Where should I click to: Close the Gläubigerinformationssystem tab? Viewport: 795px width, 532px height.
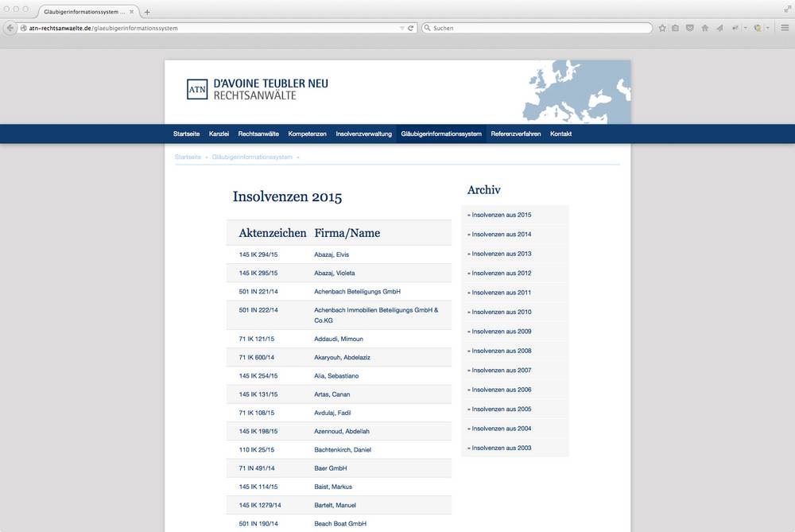click(133, 12)
